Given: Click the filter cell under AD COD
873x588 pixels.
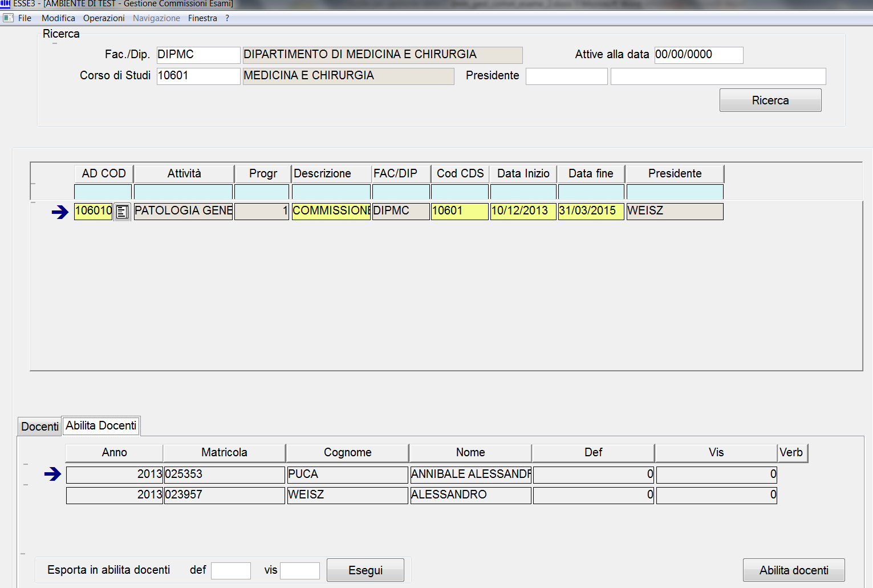Looking at the screenshot, I should 103,192.
